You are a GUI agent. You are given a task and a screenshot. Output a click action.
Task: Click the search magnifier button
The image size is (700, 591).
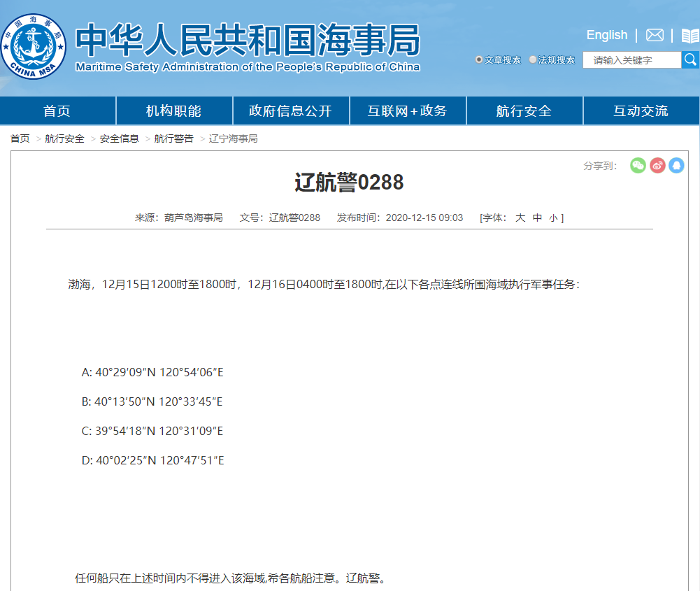coord(691,59)
